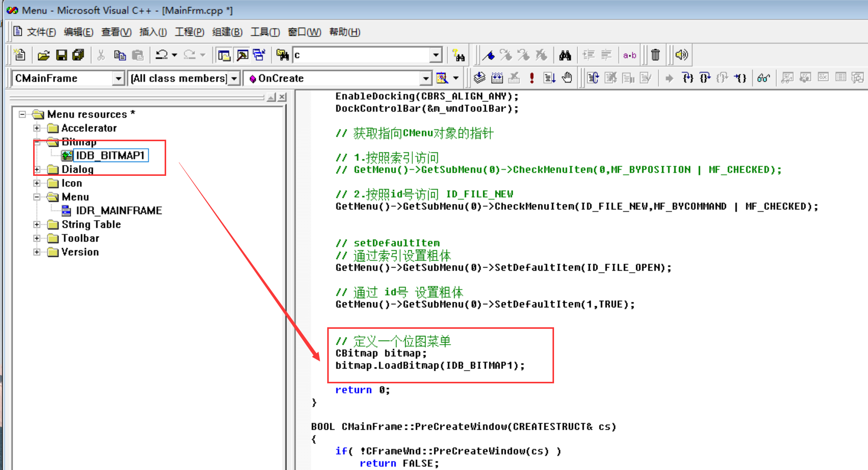The image size is (868, 470).
Task: Compile with the stacked pages arrow icon
Action: pos(479,78)
